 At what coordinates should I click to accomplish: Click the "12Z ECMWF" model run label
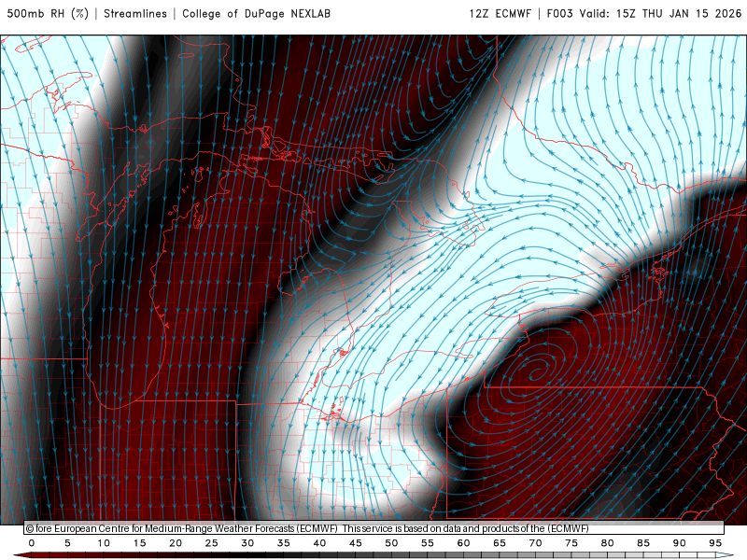(x=500, y=14)
